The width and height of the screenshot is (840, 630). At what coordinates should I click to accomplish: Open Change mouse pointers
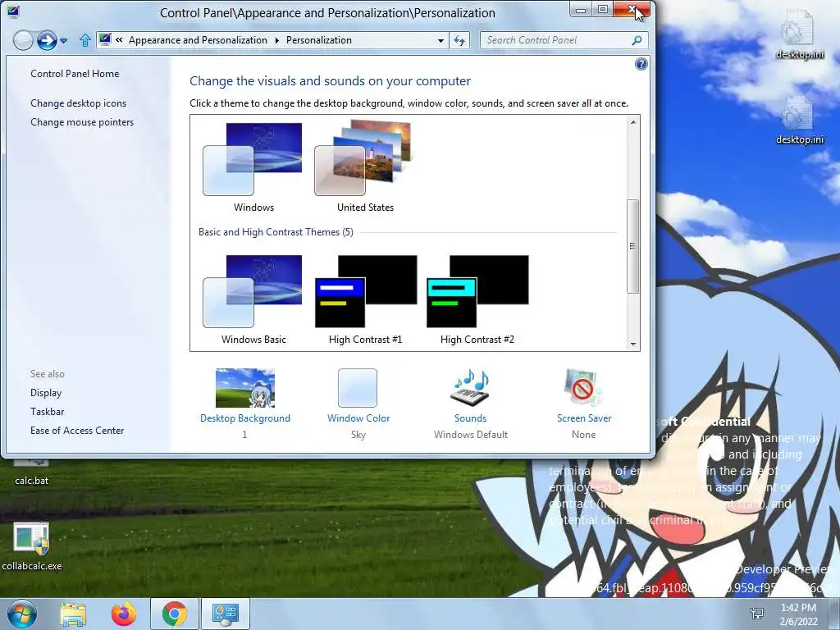click(82, 122)
